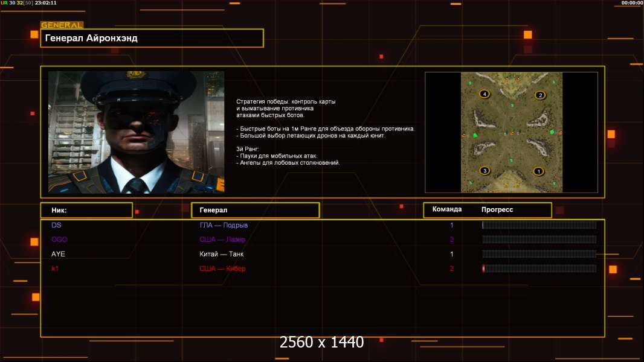Click start position marker 1 on minimap

[538, 171]
